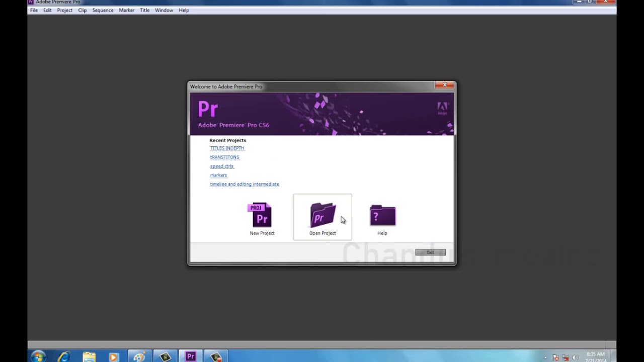The image size is (644, 362).
Task: Click the Exit button in welcome dialog
Action: point(430,252)
